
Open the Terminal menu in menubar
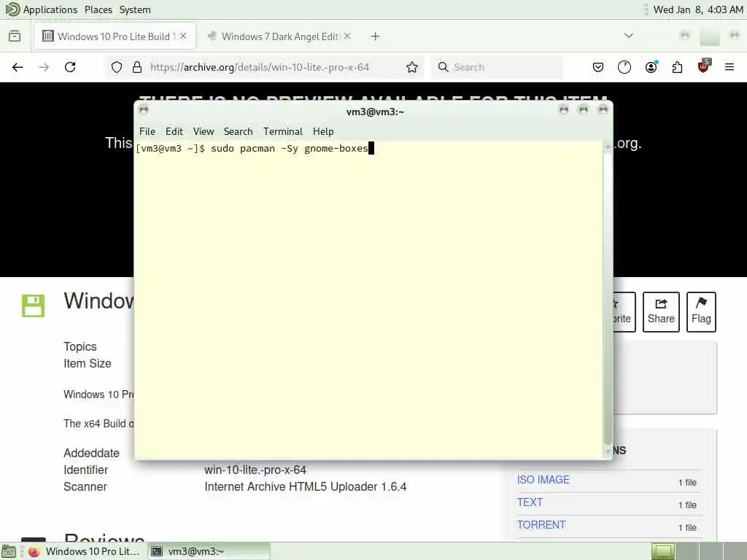[x=283, y=131]
